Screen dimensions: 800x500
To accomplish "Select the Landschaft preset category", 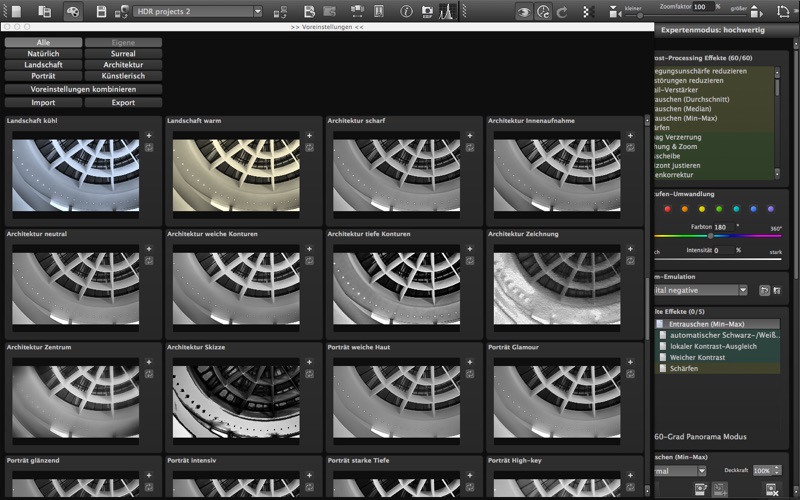I will [x=43, y=65].
